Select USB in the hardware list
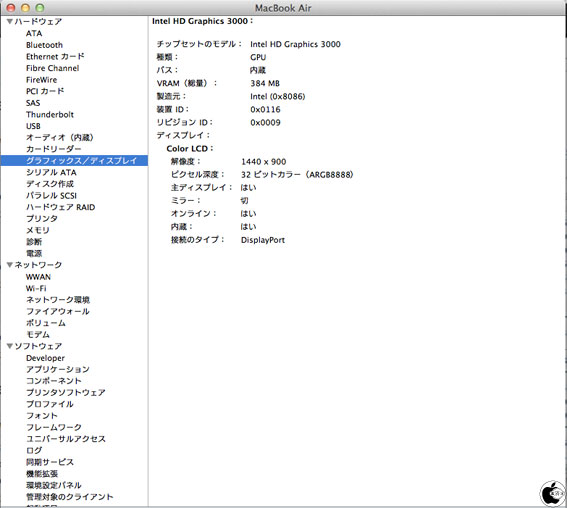The width and height of the screenshot is (567, 508). [x=33, y=126]
